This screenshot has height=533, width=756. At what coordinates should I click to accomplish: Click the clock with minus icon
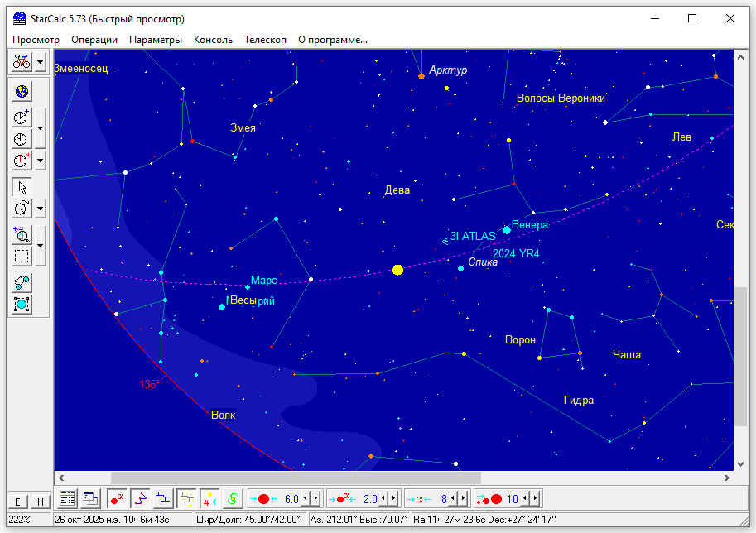click(x=22, y=139)
